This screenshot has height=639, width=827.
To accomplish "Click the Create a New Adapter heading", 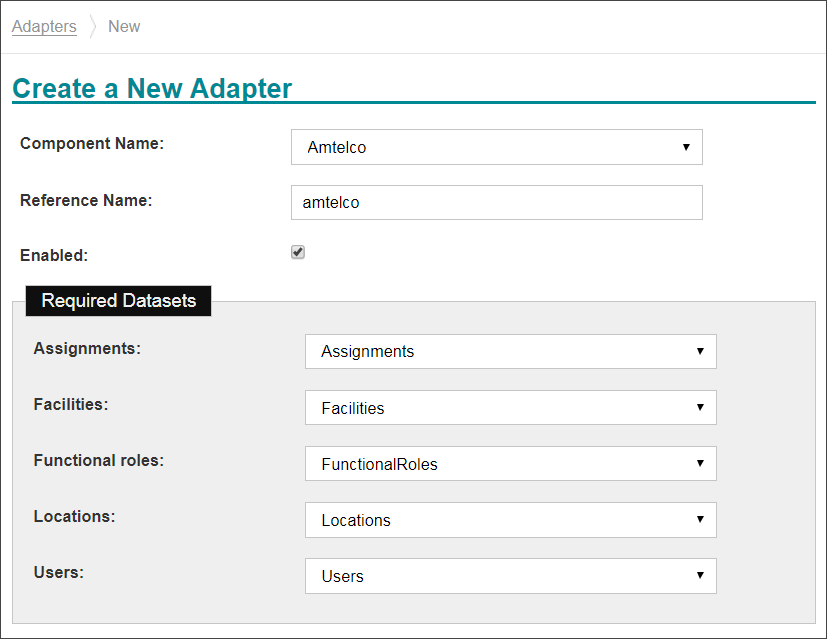I will coord(152,88).
